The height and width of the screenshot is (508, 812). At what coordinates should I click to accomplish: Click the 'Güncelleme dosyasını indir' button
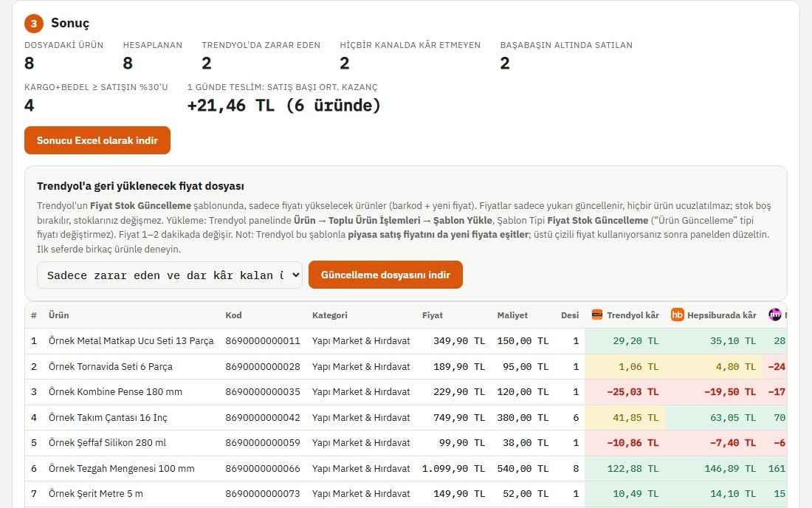pyautogui.click(x=385, y=275)
